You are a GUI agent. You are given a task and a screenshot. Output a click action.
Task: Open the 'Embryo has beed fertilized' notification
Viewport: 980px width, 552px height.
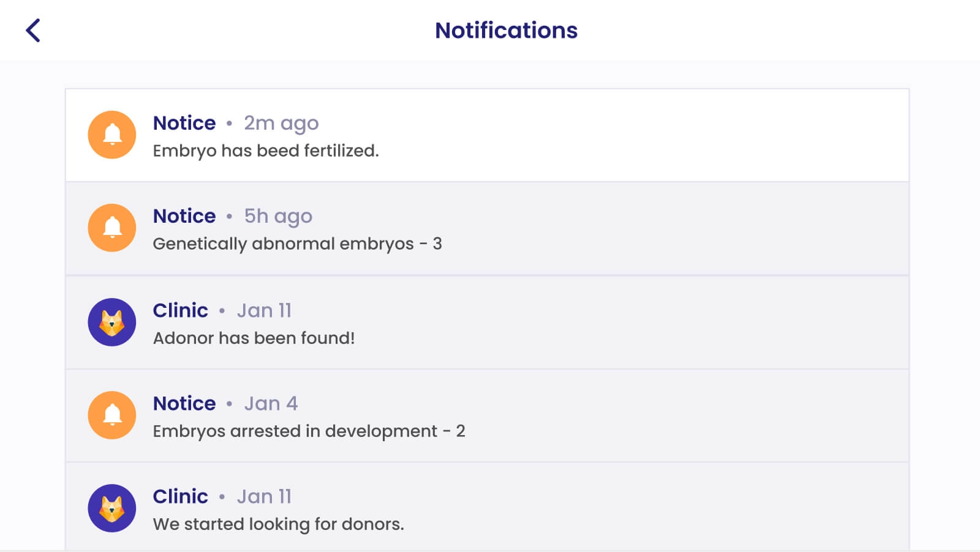click(x=266, y=151)
